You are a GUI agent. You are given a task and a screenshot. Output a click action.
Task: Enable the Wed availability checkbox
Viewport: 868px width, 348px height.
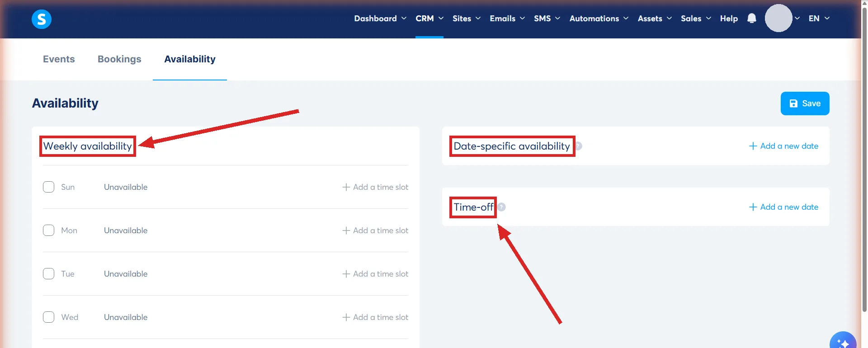(x=48, y=317)
